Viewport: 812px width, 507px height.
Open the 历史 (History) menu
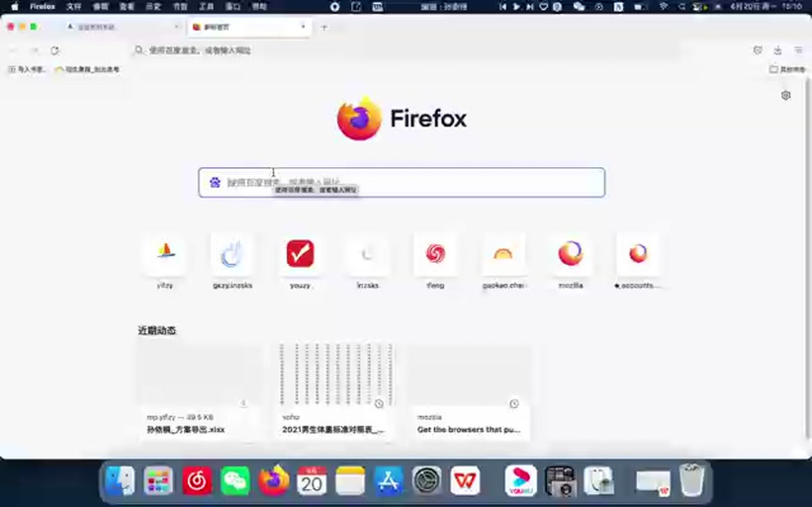tap(153, 7)
